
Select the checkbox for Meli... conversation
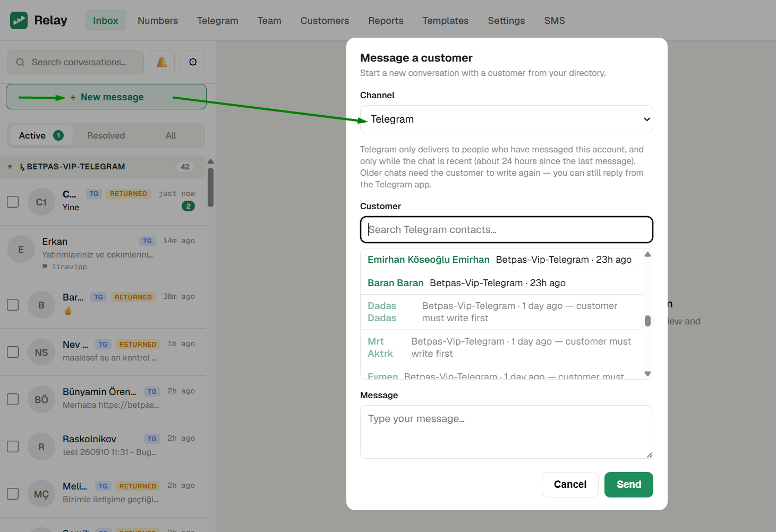pos(13,494)
